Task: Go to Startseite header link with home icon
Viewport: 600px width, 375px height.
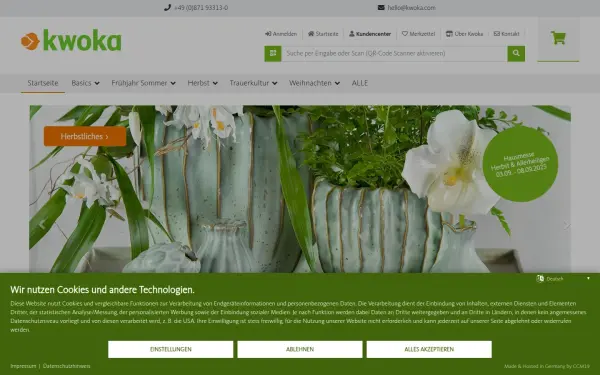Action: click(x=323, y=34)
